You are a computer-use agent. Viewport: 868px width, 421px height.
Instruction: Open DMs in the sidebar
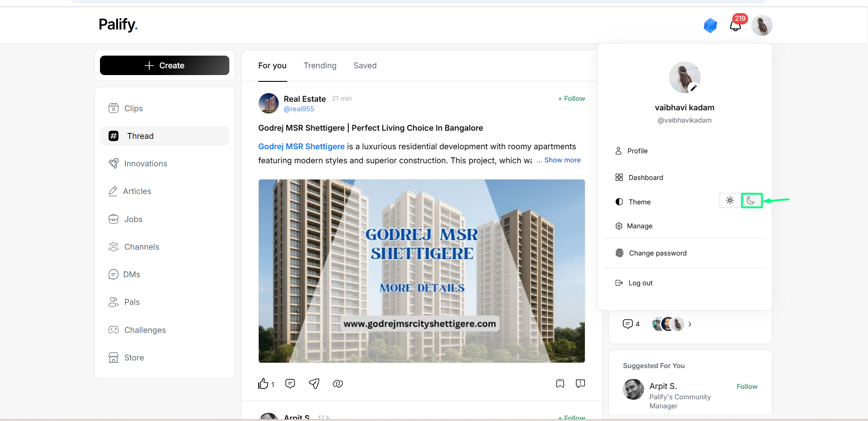[x=165, y=274]
